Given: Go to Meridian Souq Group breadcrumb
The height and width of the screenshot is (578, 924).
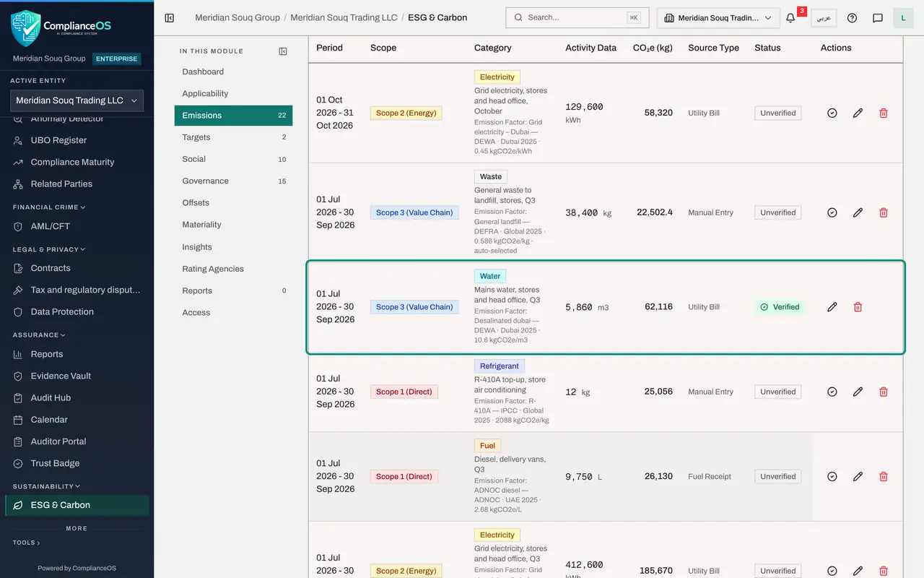Looking at the screenshot, I should (237, 17).
